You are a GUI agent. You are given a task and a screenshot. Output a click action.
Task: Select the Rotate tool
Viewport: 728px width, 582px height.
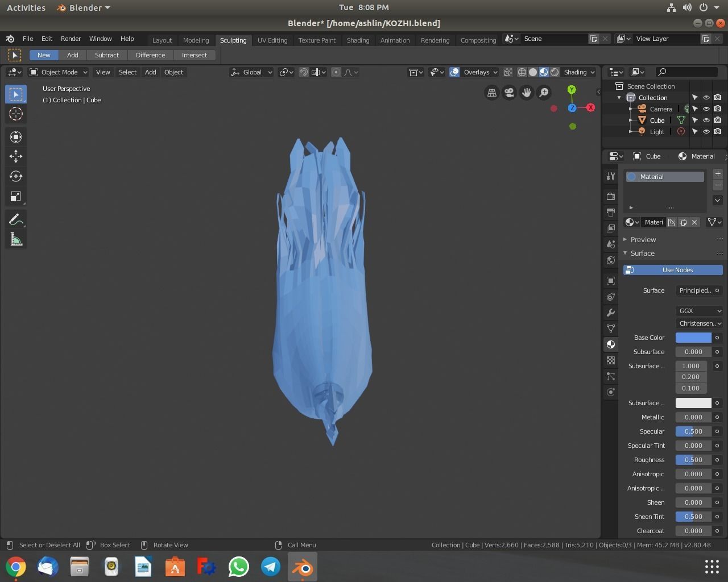16,176
